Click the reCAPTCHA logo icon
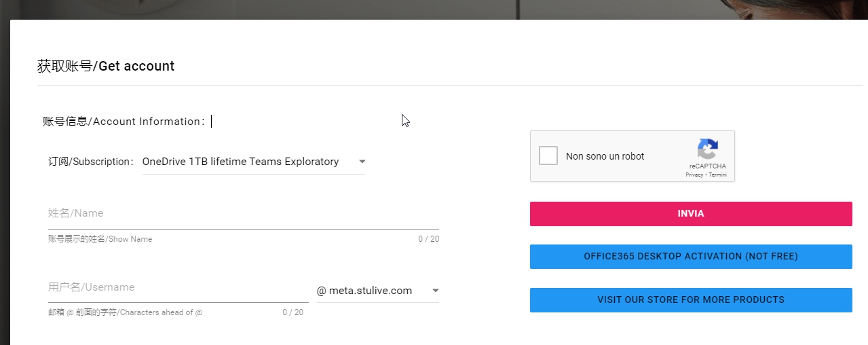 707,149
